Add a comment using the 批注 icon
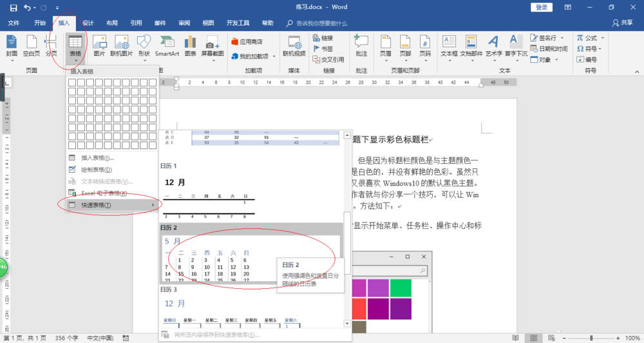This screenshot has height=343, width=644. click(x=361, y=44)
